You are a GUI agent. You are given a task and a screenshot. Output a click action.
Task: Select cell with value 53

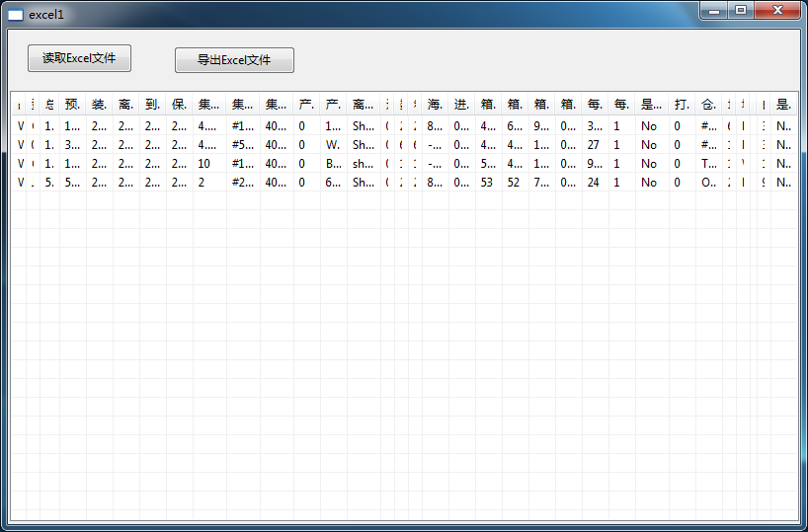click(x=489, y=183)
